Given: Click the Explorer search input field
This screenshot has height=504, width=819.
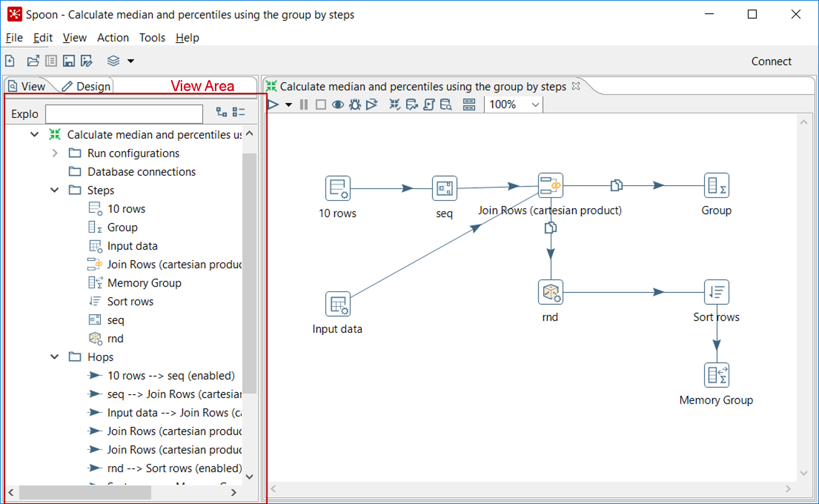Looking at the screenshot, I should coord(124,114).
